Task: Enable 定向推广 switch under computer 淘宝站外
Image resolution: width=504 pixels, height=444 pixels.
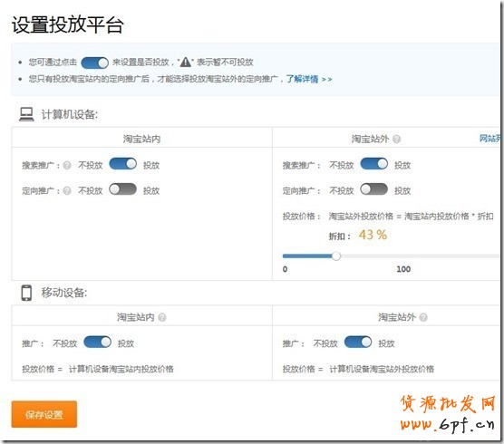Action: pyautogui.click(x=373, y=189)
